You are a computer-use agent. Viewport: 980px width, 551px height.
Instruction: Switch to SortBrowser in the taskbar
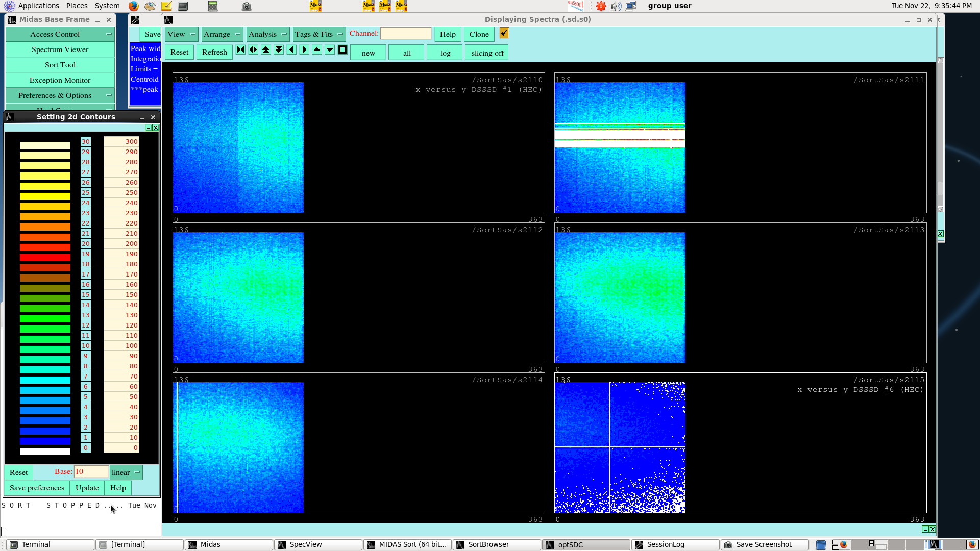(x=497, y=544)
